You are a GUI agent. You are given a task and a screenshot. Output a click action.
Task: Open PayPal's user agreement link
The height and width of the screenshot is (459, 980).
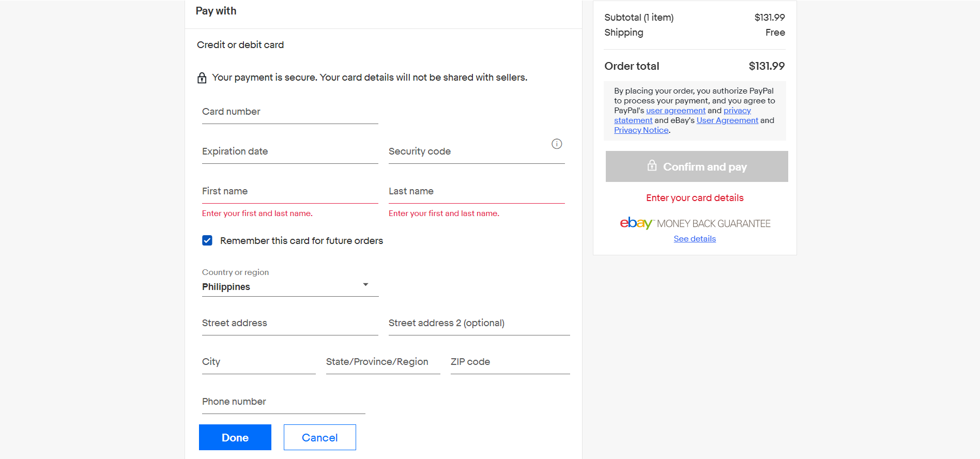tap(676, 111)
